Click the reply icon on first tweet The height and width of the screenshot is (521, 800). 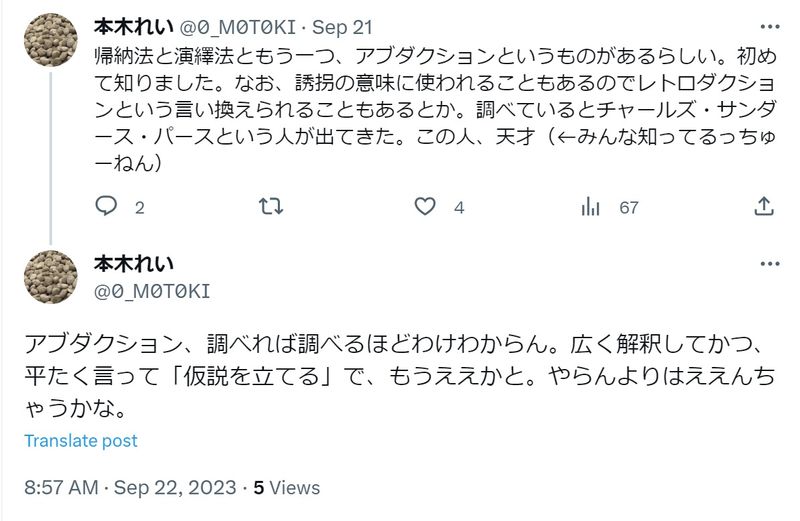[x=107, y=206]
